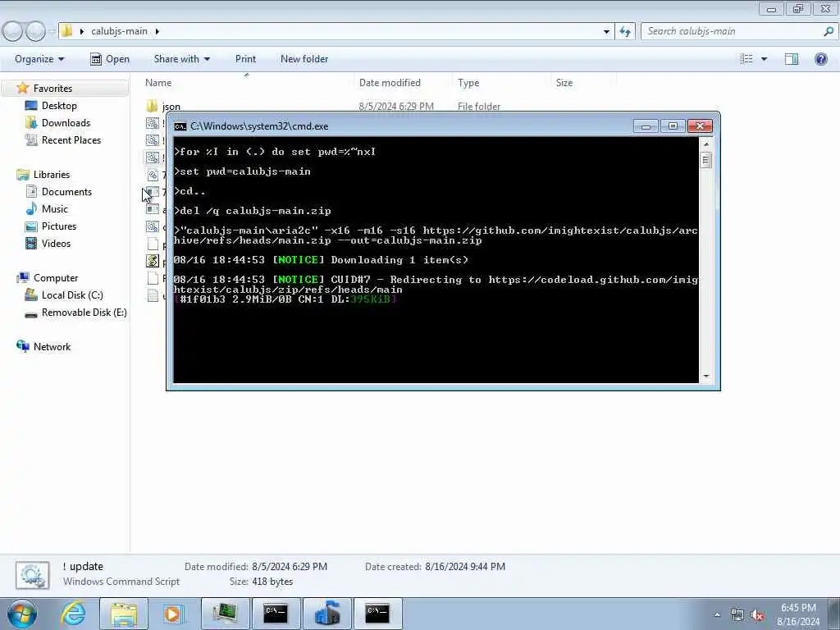The width and height of the screenshot is (840, 630).
Task: Open the Documents library
Action: tap(66, 192)
